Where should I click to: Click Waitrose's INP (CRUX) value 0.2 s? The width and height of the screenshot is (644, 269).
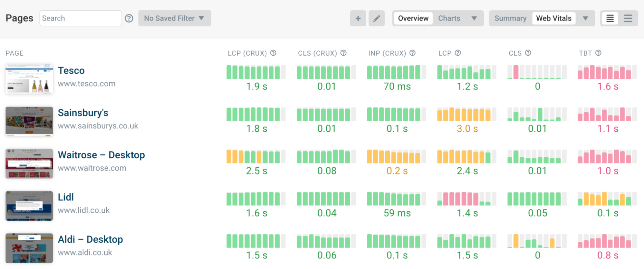[x=397, y=171]
